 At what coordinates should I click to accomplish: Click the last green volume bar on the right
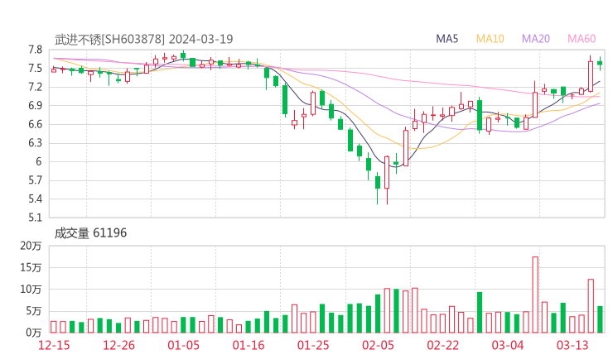[600, 319]
